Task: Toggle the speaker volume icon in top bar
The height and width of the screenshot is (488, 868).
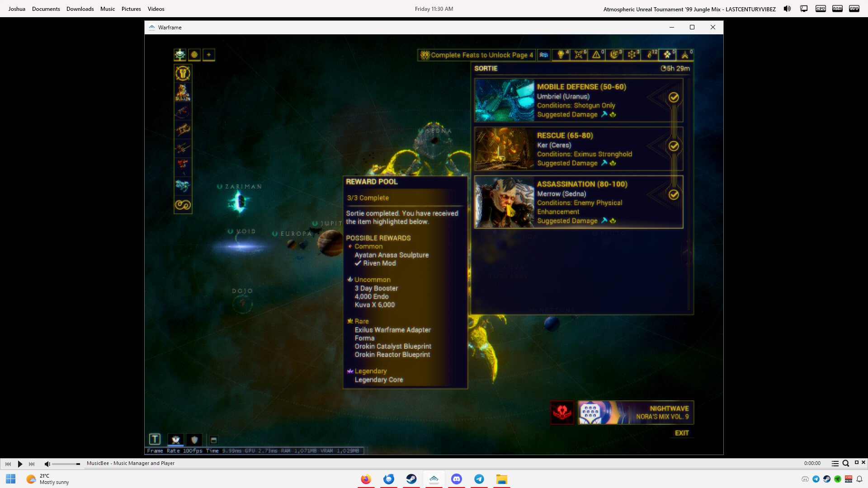Action: pyautogui.click(x=787, y=9)
